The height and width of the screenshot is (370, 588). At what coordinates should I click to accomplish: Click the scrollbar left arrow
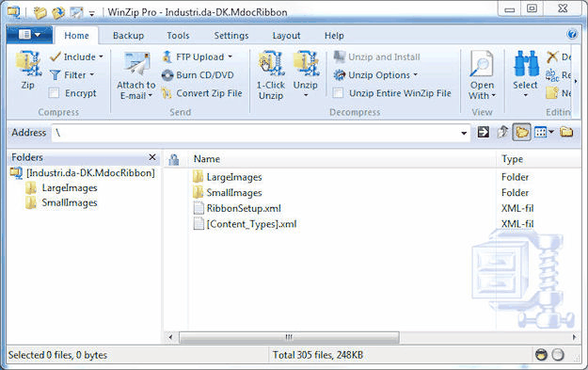coord(170,337)
